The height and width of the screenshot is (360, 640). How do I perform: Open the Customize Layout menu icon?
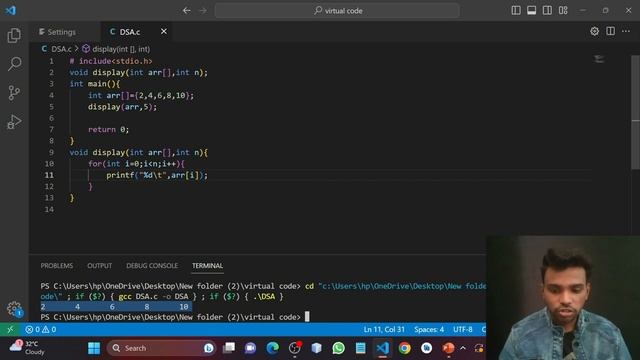(x=563, y=11)
